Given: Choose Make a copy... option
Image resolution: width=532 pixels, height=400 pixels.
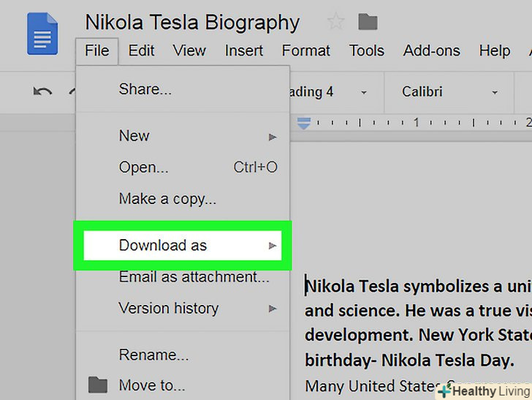Looking at the screenshot, I should [x=167, y=199].
